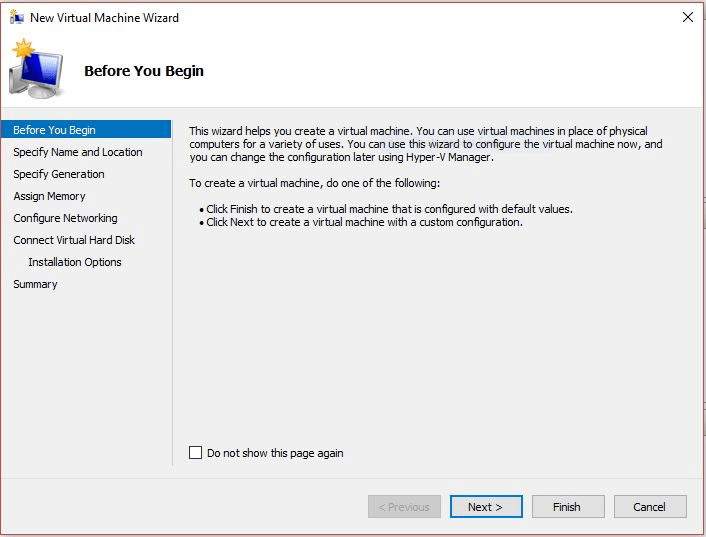Select the Before You Begin step
This screenshot has width=706, height=537.
[x=55, y=130]
